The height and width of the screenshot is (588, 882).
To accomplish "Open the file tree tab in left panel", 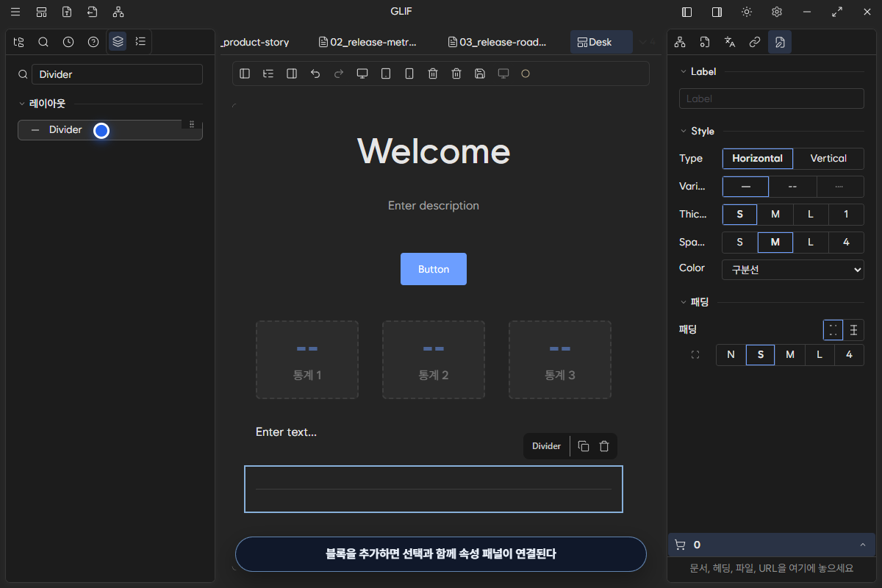I will (x=19, y=42).
